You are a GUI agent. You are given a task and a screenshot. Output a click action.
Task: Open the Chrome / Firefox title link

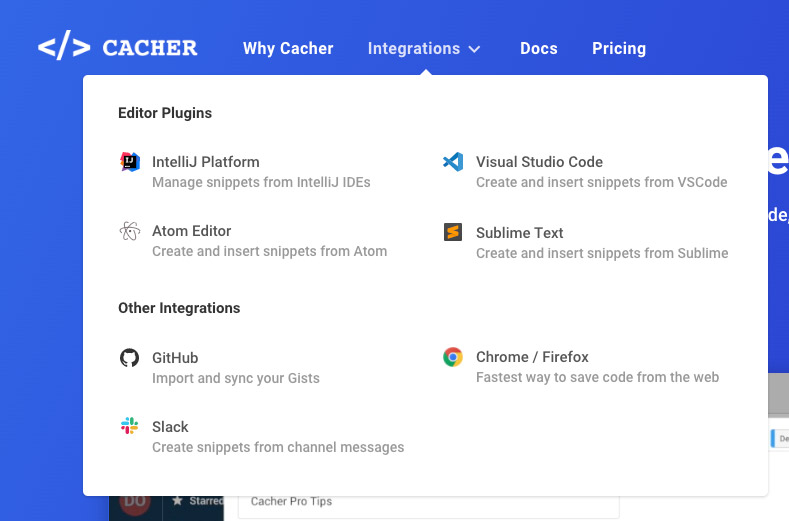532,357
